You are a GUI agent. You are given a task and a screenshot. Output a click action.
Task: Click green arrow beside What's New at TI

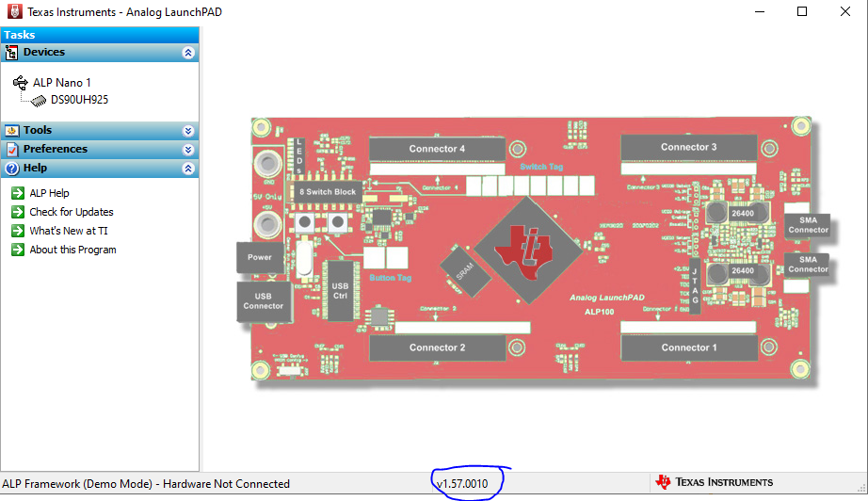pos(18,231)
